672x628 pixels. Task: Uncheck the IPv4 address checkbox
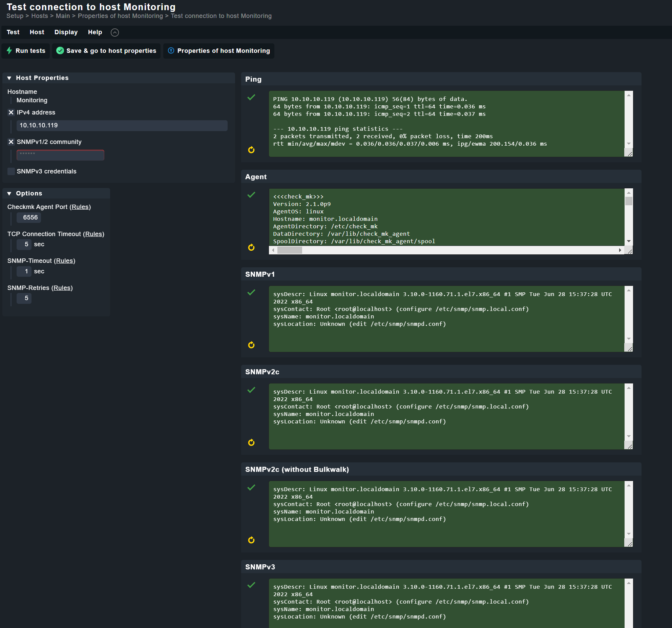(11, 112)
